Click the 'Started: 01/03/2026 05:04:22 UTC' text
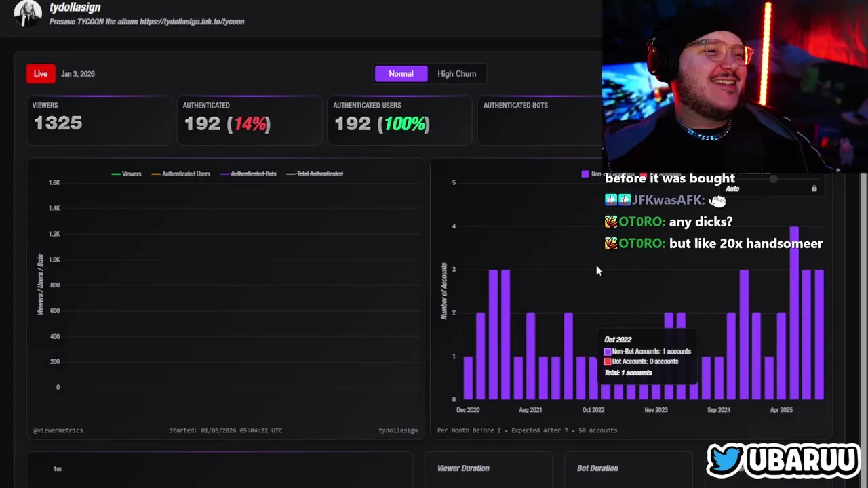Viewport: 868px width, 488px height. point(225,430)
